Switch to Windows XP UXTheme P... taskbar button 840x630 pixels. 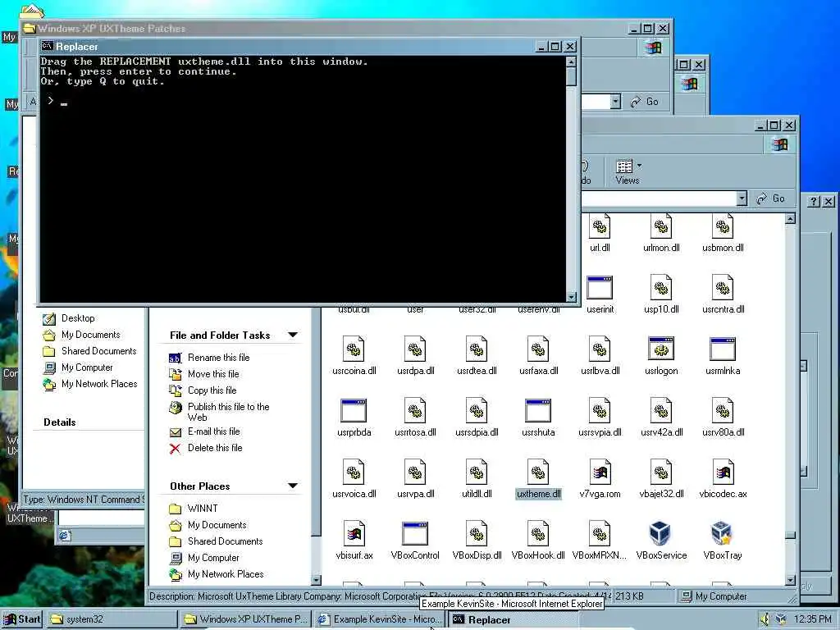[246, 619]
